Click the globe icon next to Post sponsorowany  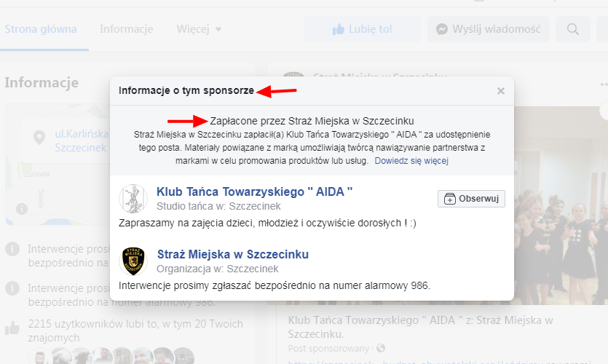(381, 348)
